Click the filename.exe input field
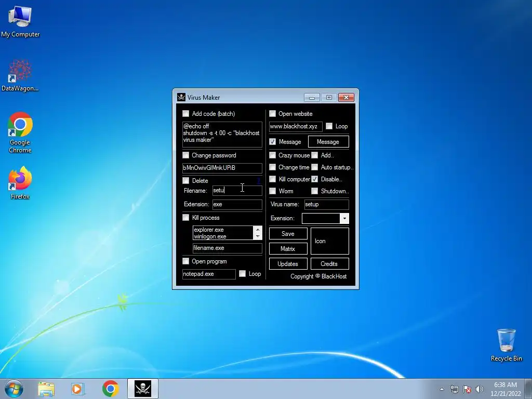The width and height of the screenshot is (532, 399). coord(228,248)
